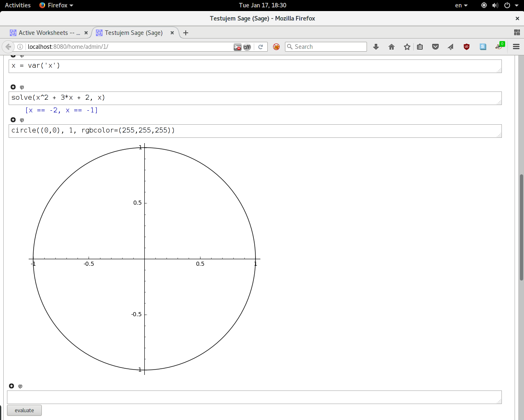The height and width of the screenshot is (420, 524).
Task: Toggle system volume icon in top bar
Action: [495, 5]
